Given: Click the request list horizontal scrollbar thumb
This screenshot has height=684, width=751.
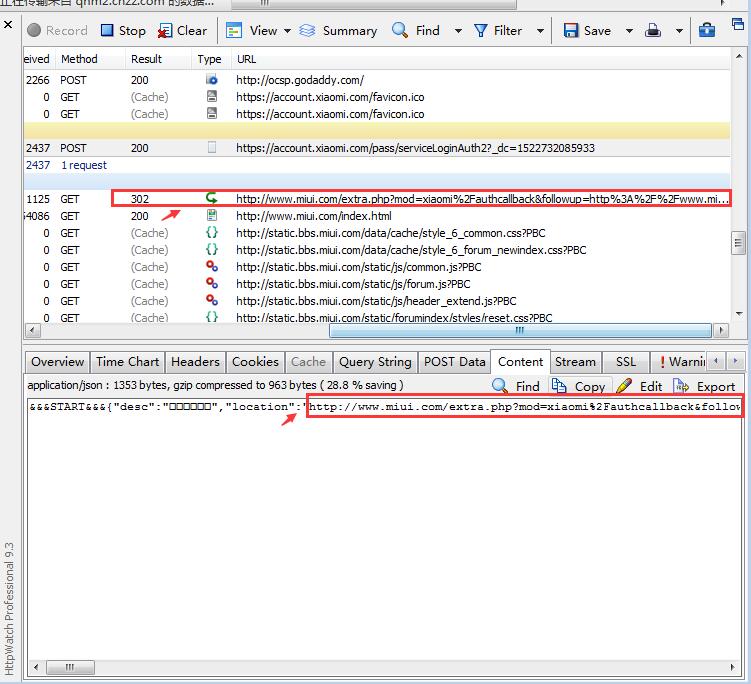Looking at the screenshot, I should [519, 330].
